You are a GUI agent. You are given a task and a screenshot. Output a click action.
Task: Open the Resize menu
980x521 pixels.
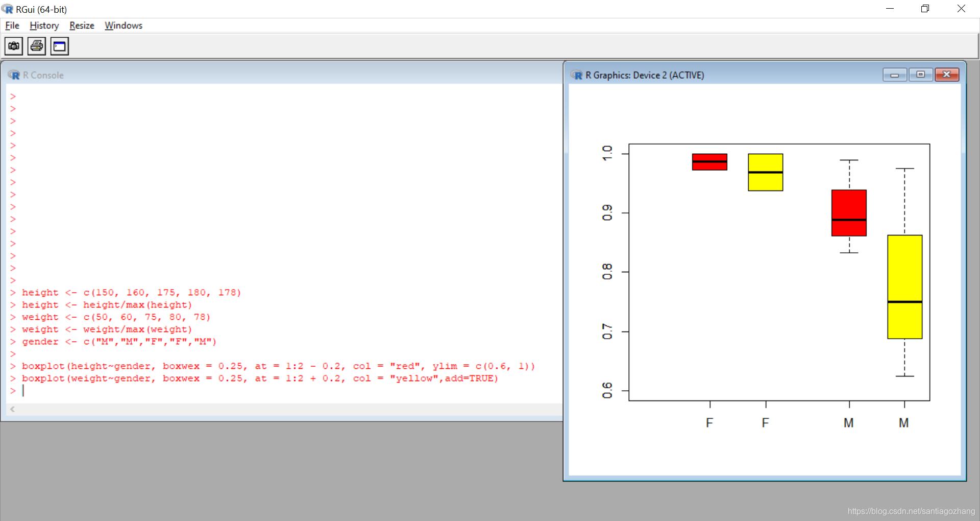point(82,26)
